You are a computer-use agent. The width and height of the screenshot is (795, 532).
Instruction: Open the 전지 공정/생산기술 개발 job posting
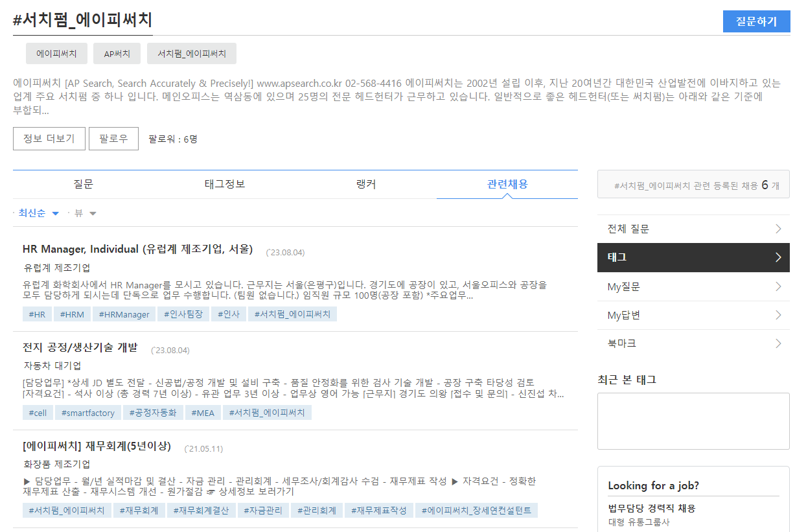click(x=80, y=348)
